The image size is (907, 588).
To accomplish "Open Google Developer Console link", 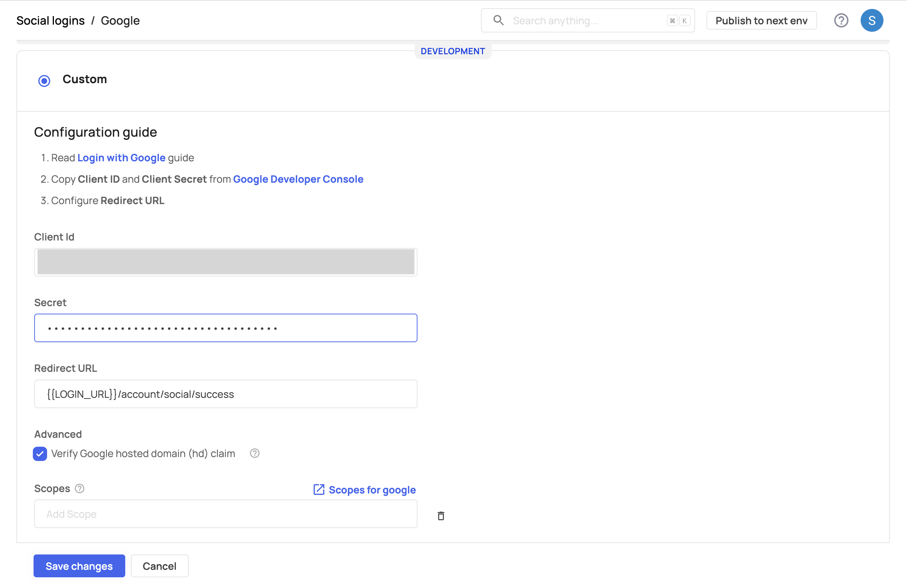I will [298, 179].
